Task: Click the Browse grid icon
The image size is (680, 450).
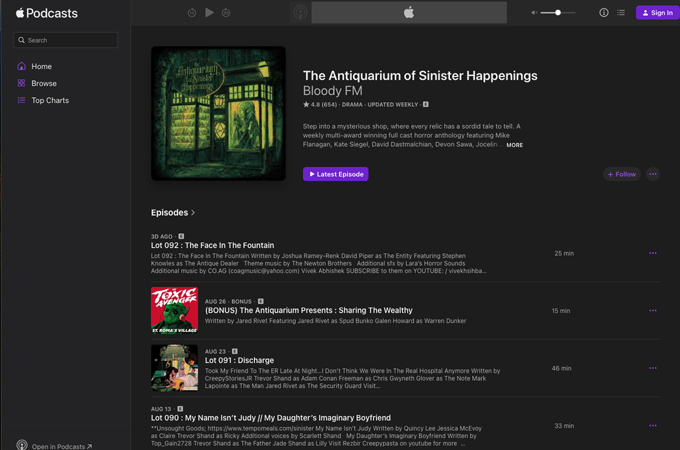Action: tap(21, 83)
